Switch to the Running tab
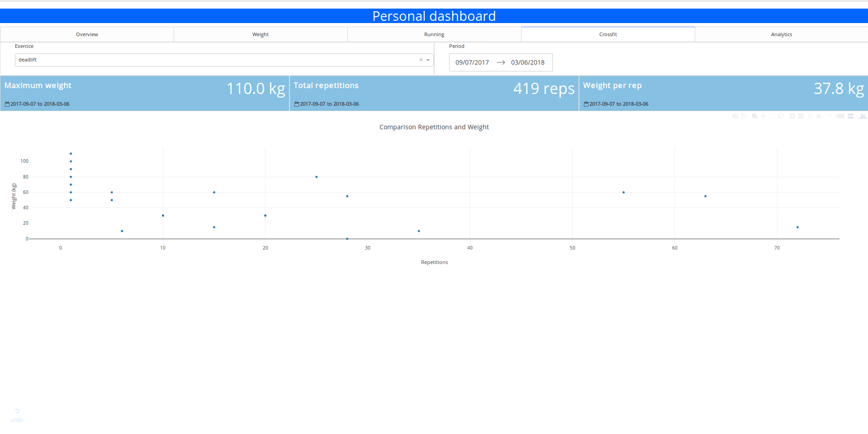The width and height of the screenshot is (868, 434). pyautogui.click(x=434, y=34)
